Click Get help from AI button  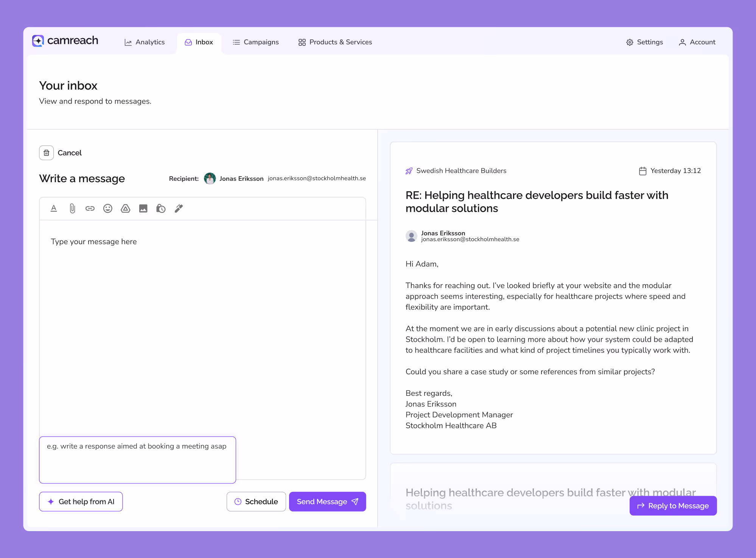coord(81,502)
